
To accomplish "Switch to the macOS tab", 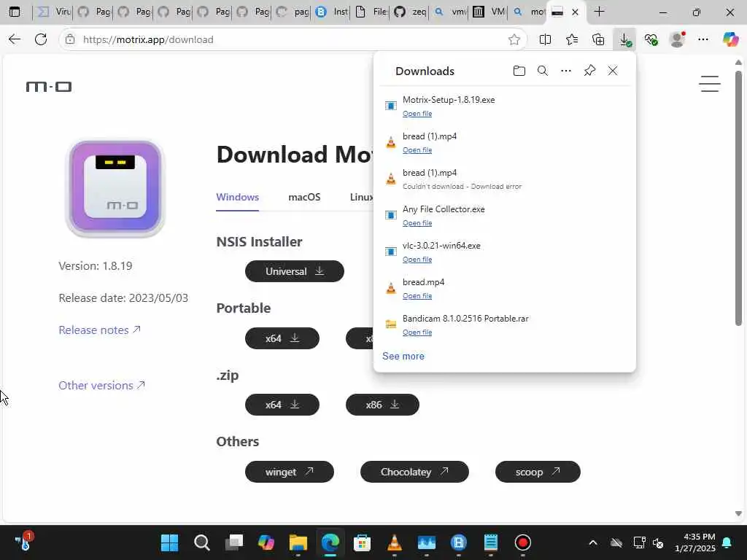I will (304, 197).
